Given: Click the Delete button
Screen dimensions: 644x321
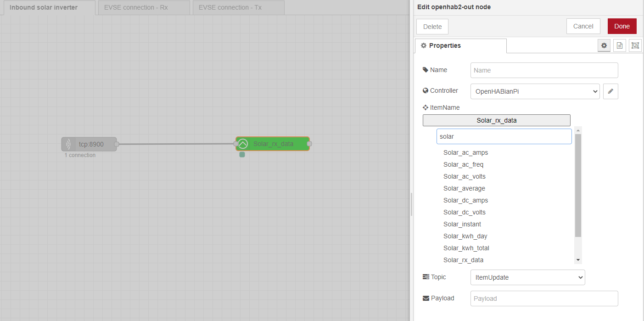Looking at the screenshot, I should click(432, 27).
